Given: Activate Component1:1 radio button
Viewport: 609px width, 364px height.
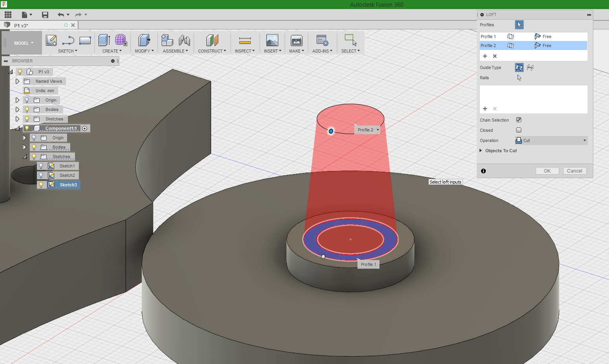Looking at the screenshot, I should click(x=85, y=128).
